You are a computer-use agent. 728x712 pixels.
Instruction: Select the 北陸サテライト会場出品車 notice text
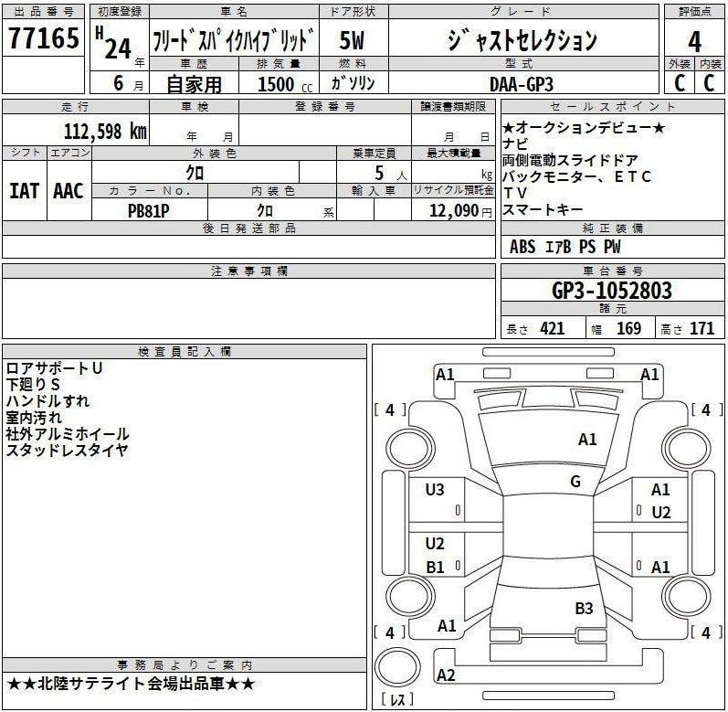[x=131, y=684]
